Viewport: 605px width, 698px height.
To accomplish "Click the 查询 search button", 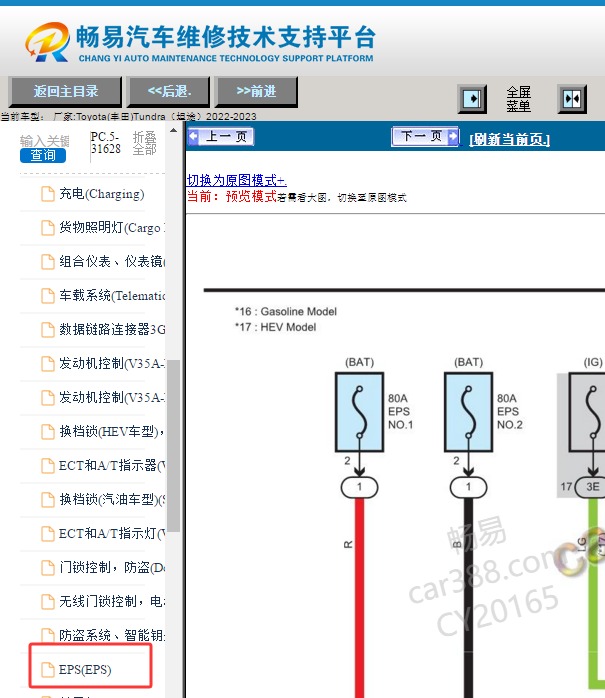I will coord(43,155).
